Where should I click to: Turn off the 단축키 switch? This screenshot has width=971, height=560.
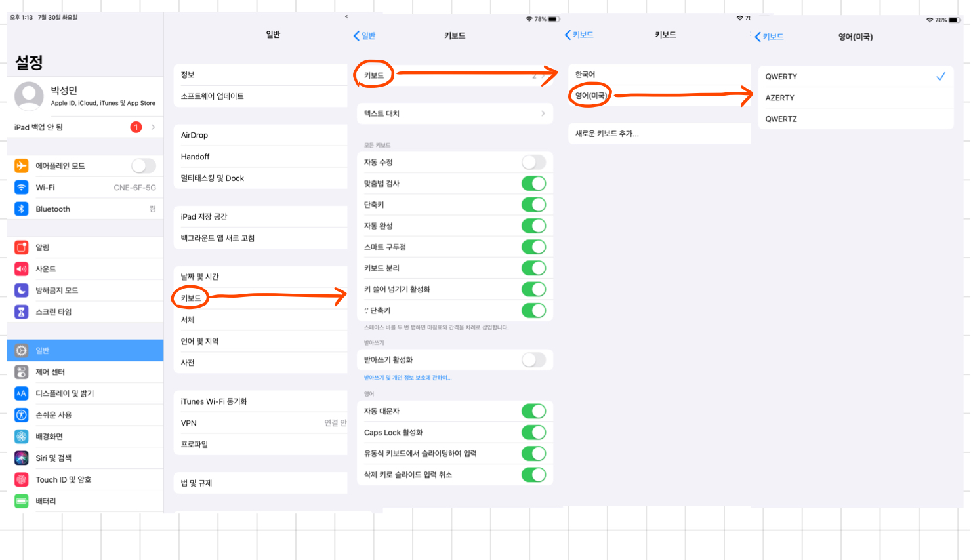click(x=533, y=205)
